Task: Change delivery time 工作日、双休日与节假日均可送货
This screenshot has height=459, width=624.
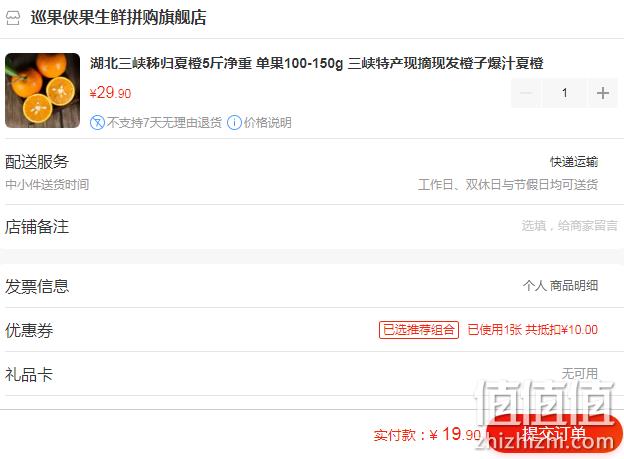Action: [x=508, y=185]
